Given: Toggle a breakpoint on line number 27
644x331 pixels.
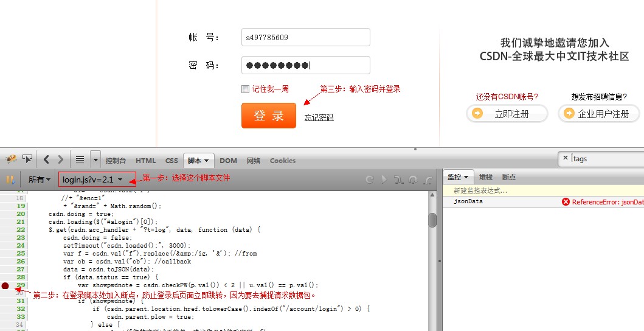Looking at the screenshot, I should [x=21, y=270].
